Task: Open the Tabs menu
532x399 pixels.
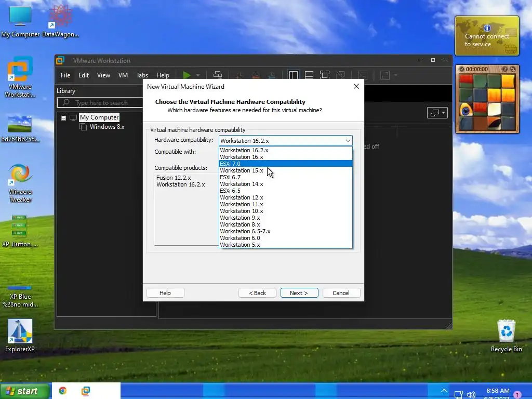Action: (142, 75)
